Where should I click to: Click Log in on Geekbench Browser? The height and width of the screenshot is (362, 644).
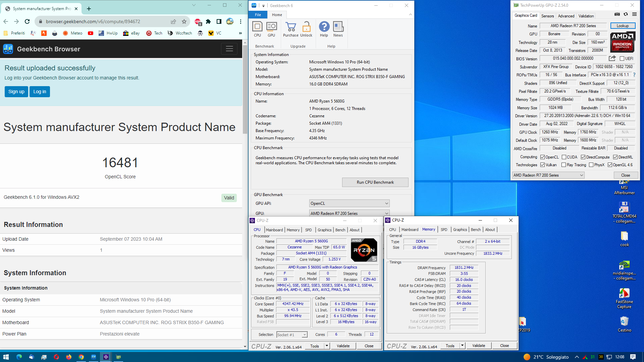pos(40,92)
